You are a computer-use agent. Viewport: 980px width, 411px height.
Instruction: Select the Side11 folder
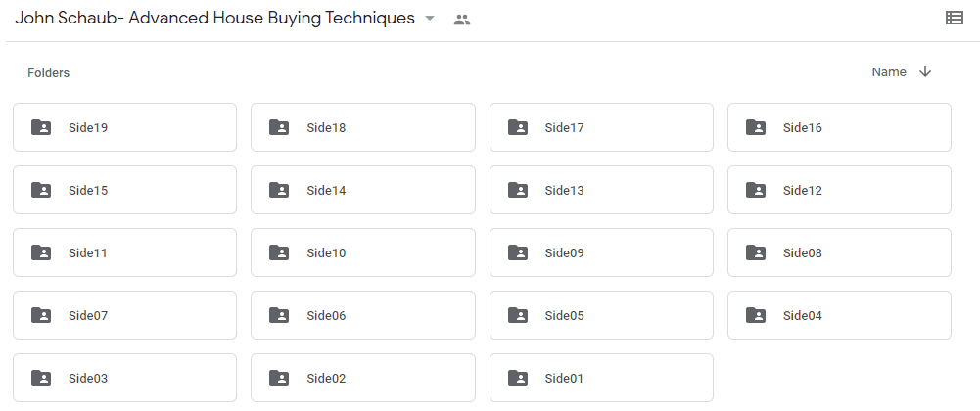click(x=125, y=252)
